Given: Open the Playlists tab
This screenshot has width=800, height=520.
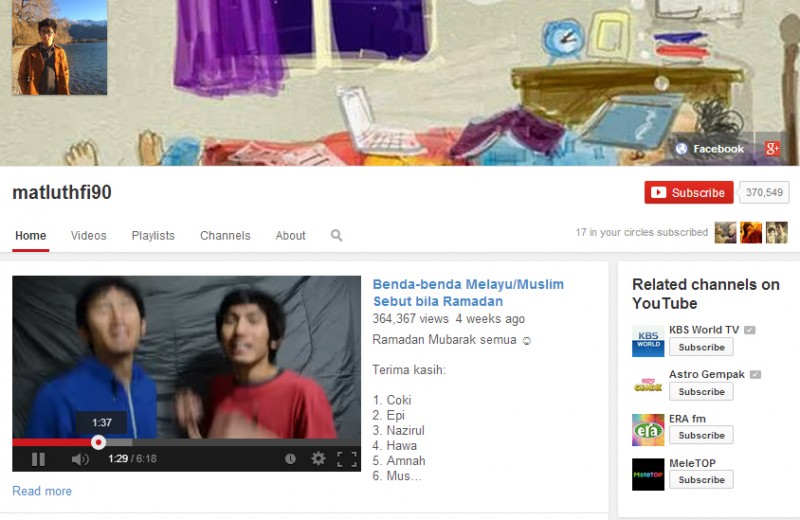Looking at the screenshot, I should pos(153,236).
